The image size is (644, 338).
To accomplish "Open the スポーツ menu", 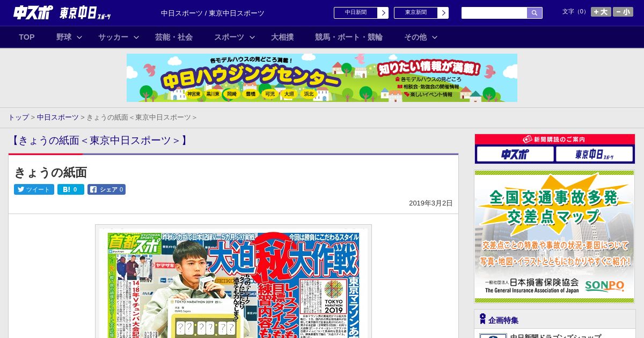I will 229,37.
